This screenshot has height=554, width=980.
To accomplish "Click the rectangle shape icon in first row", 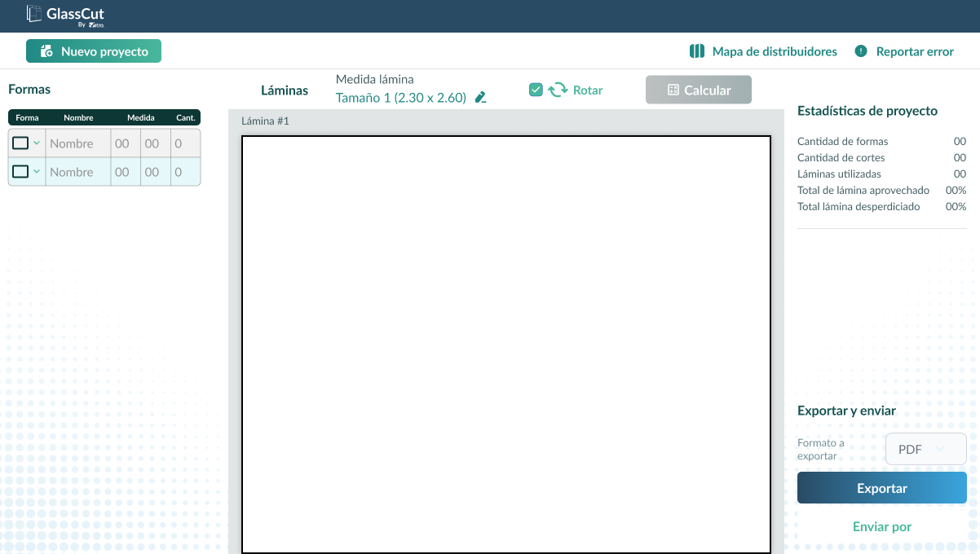I will [20, 143].
